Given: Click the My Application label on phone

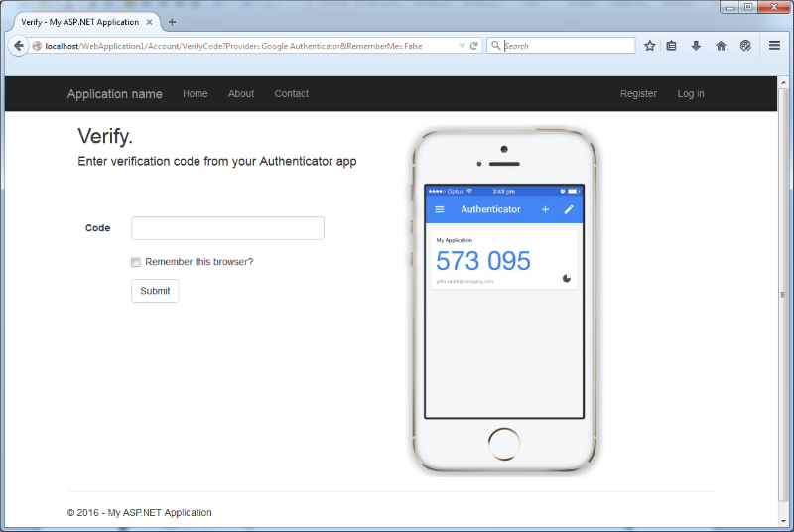Looking at the screenshot, I should 455,240.
